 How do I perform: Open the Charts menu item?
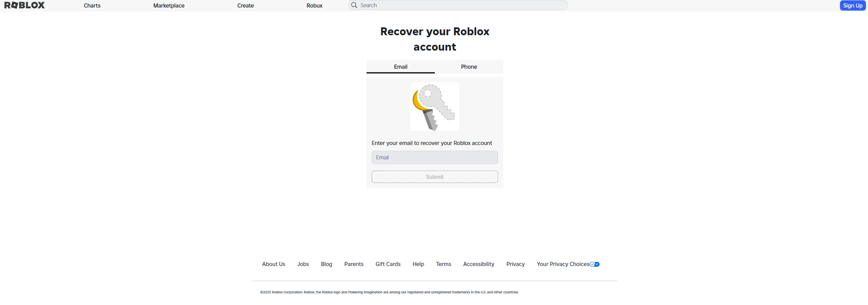[x=92, y=5]
